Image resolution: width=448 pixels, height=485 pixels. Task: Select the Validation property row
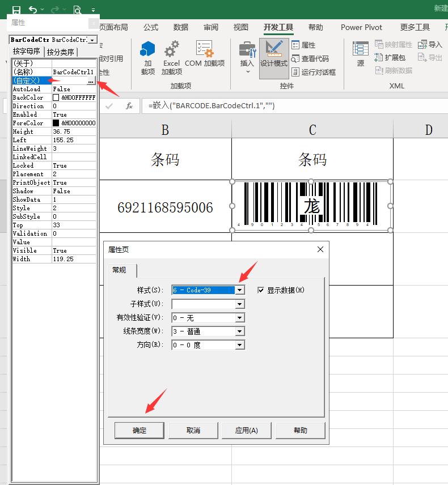54,233
